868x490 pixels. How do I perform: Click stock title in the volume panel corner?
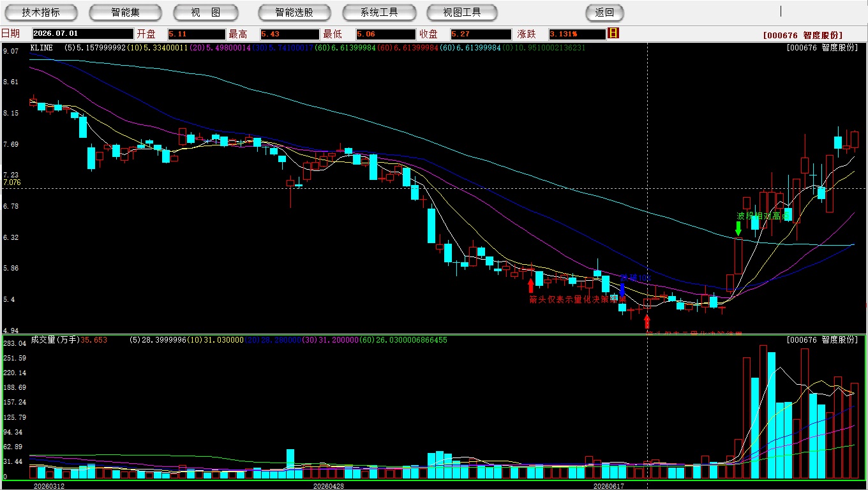click(x=822, y=340)
